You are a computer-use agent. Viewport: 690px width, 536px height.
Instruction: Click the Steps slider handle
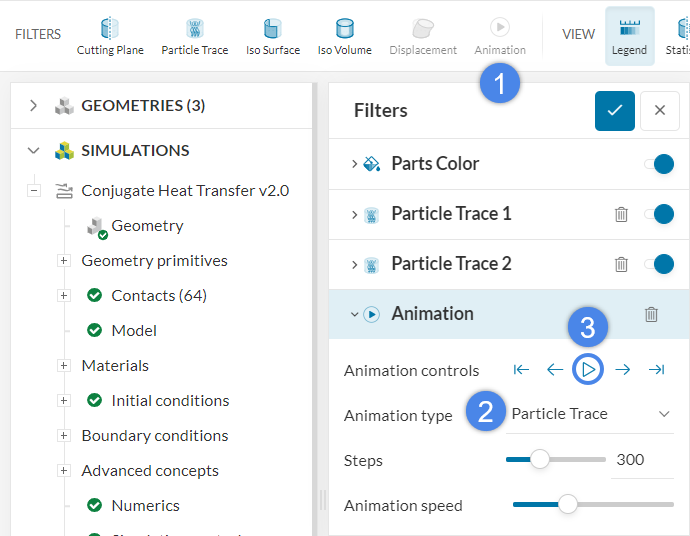(540, 459)
